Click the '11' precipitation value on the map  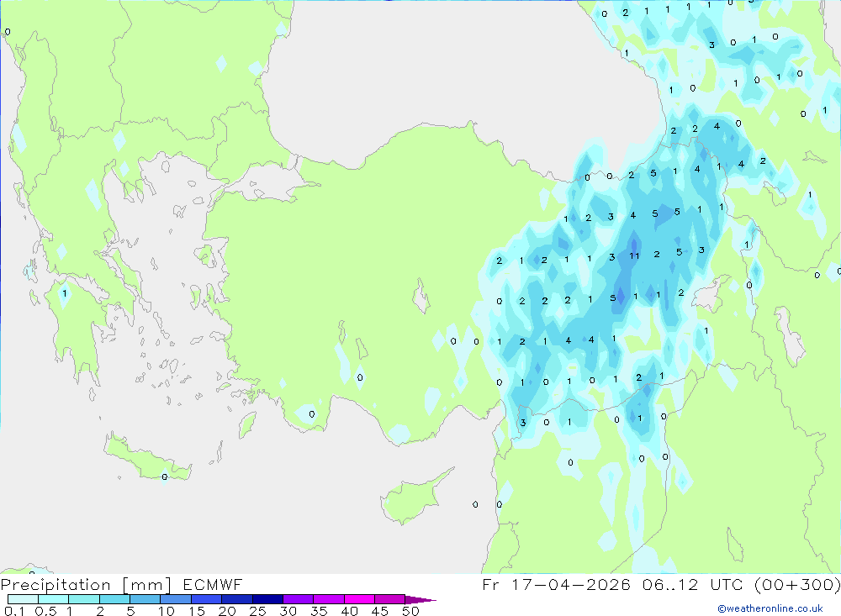coord(634,255)
